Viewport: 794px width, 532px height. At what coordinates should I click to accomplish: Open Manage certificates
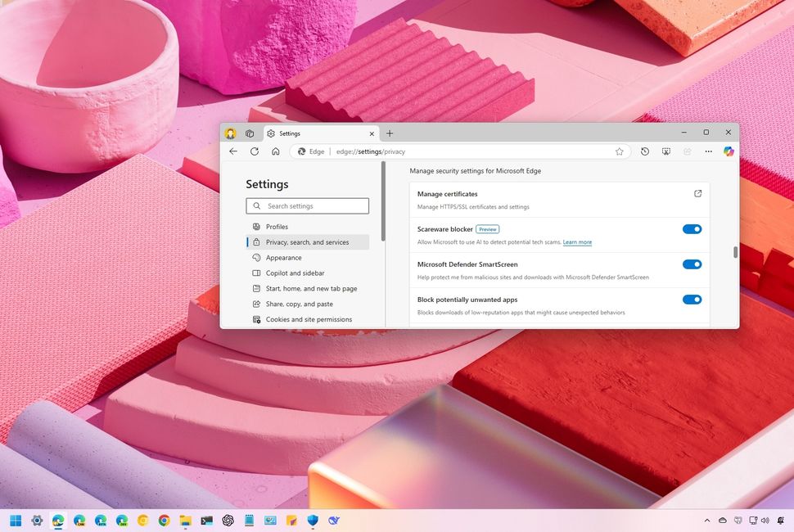point(697,193)
